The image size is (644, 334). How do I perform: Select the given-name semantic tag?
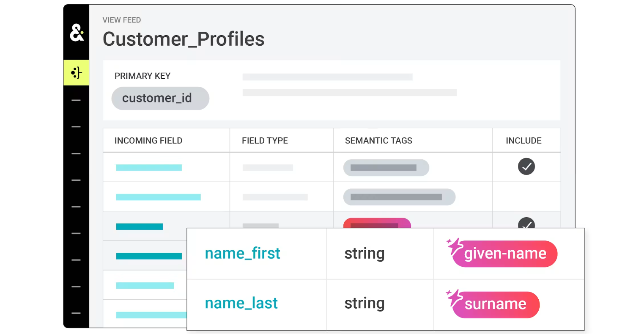pos(505,254)
